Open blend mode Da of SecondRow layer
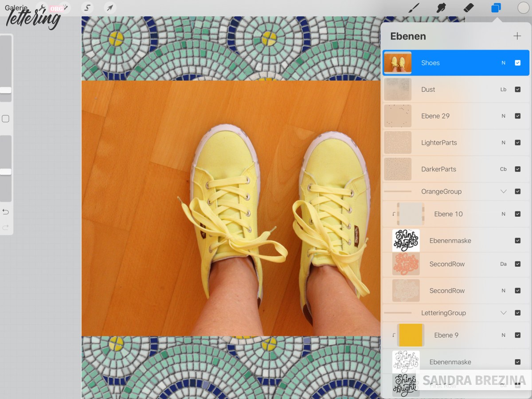Screen dimensions: 532x399 503,264
